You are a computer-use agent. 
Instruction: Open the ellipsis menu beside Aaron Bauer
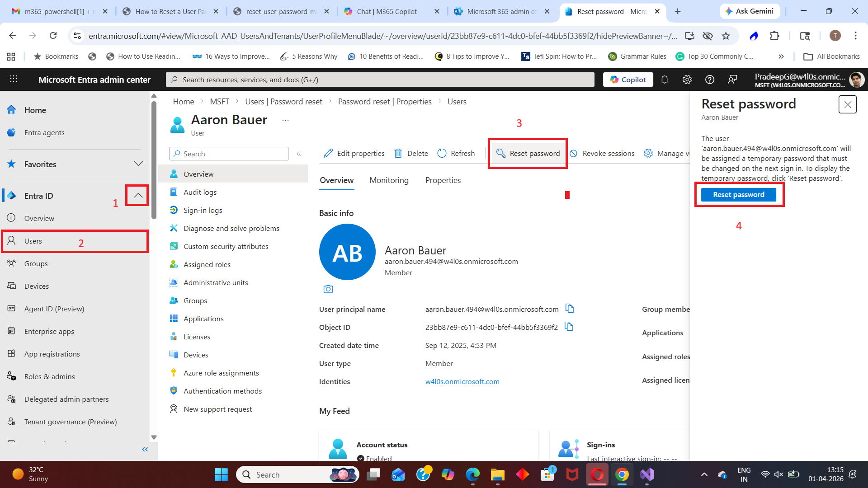tap(285, 120)
